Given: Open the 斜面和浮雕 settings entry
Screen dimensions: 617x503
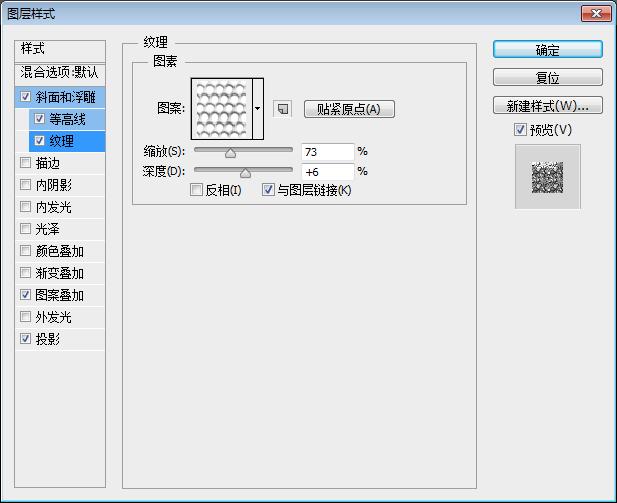Looking at the screenshot, I should click(65, 97).
